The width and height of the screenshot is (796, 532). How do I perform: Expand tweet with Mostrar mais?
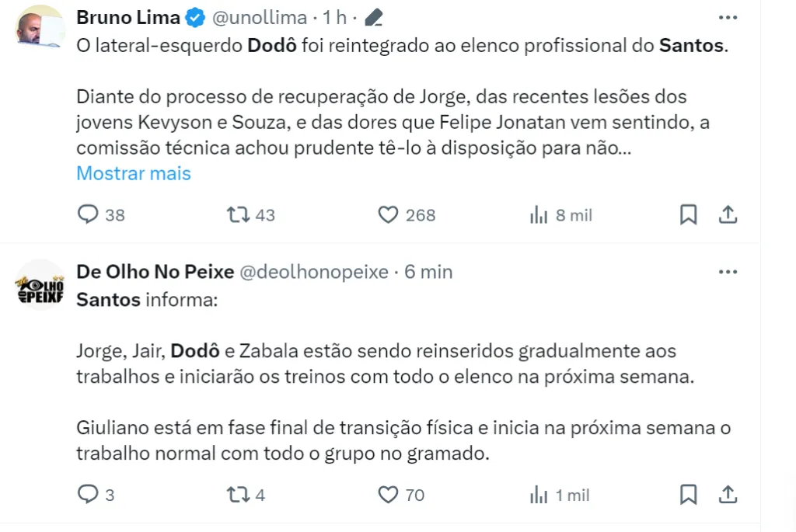tap(134, 173)
